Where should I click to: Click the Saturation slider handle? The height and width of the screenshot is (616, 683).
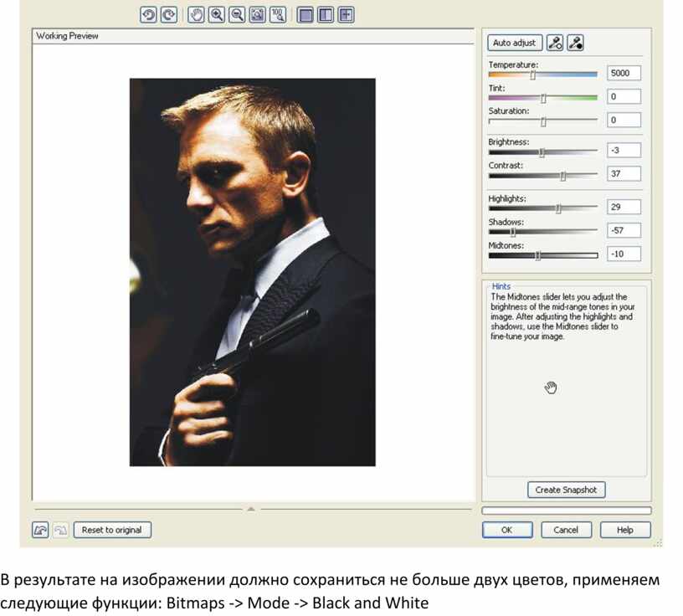(543, 122)
